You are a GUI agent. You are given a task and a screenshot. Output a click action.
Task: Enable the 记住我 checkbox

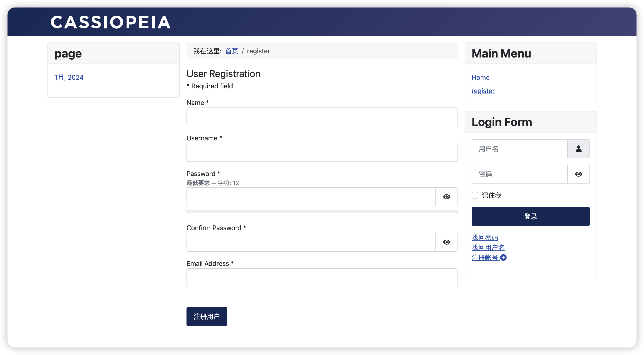(475, 195)
